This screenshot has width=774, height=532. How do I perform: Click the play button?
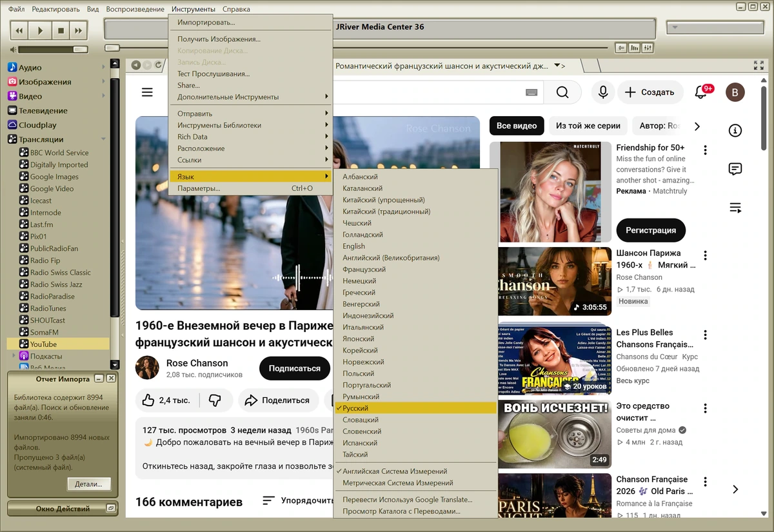[x=39, y=30]
